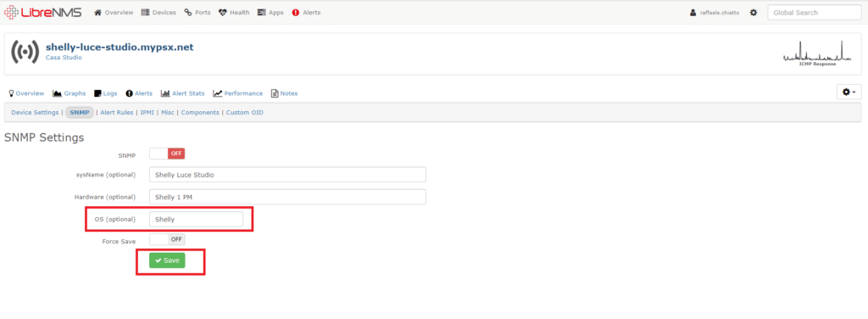Click the LibreNMS logo
The height and width of the screenshot is (319, 868).
(42, 12)
